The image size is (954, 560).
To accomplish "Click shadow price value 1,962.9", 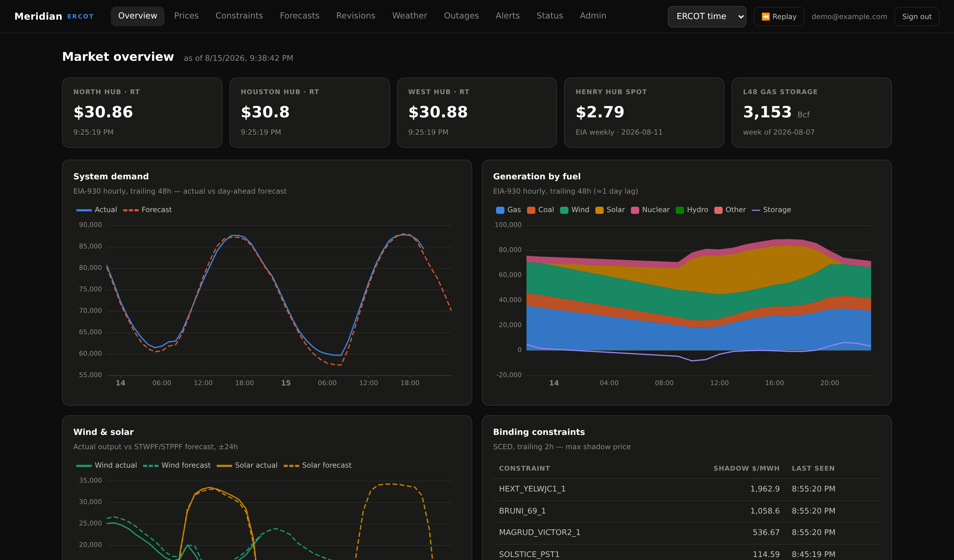I will click(x=765, y=489).
